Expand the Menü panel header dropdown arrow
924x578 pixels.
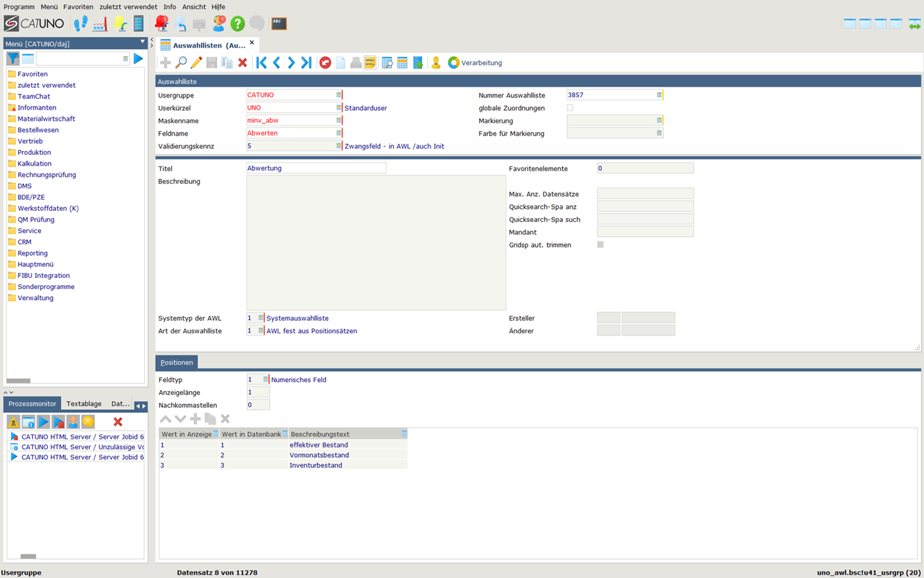pyautogui.click(x=142, y=43)
